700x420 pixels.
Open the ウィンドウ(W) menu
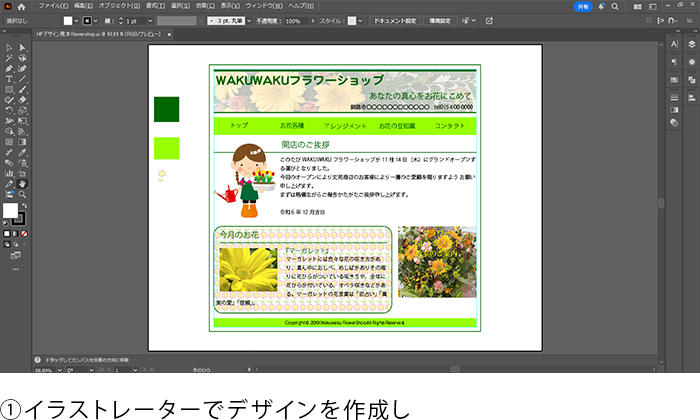[264, 6]
